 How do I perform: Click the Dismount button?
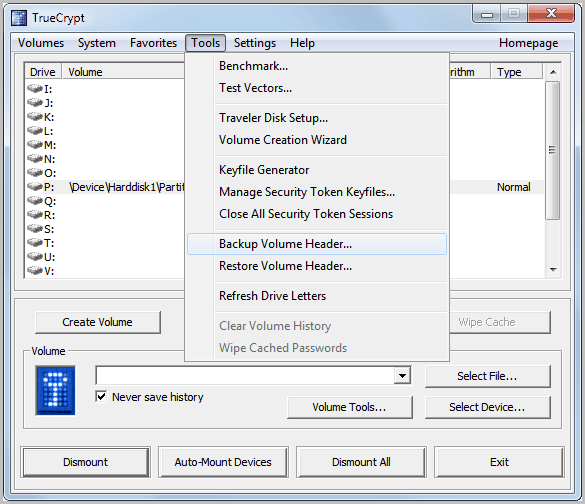point(85,462)
